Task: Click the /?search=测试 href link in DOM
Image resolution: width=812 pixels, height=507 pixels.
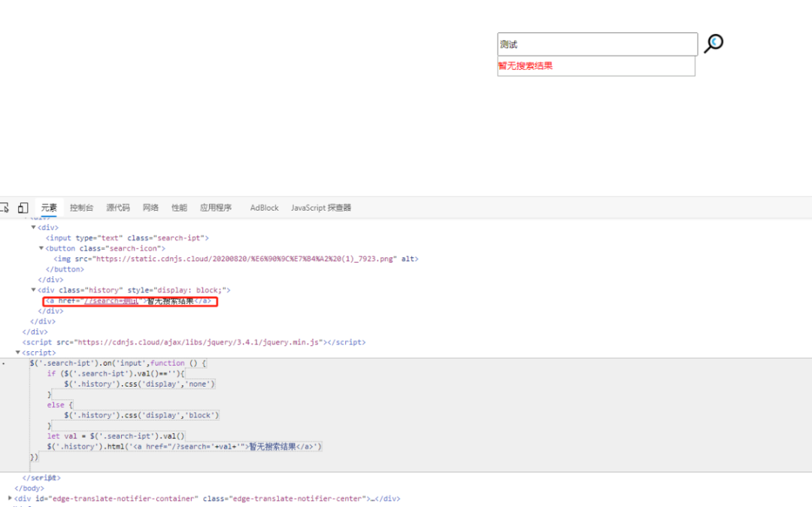Action: [111, 301]
